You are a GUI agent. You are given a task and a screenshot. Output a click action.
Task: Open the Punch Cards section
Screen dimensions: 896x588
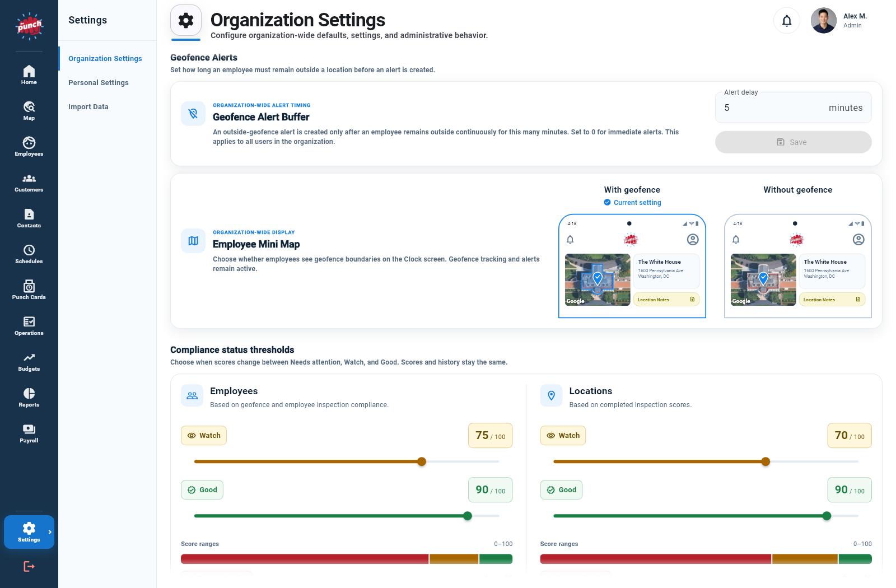[29, 290]
